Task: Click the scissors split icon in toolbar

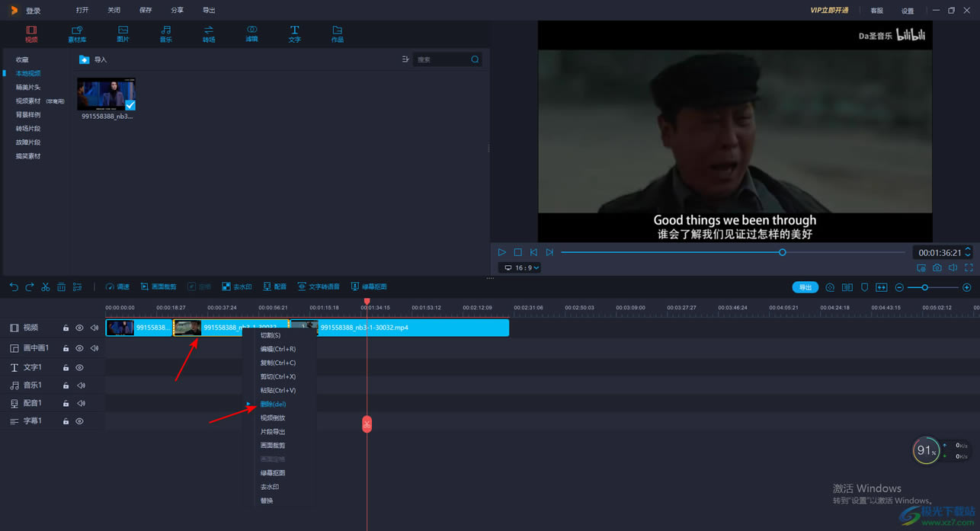Action: tap(46, 287)
